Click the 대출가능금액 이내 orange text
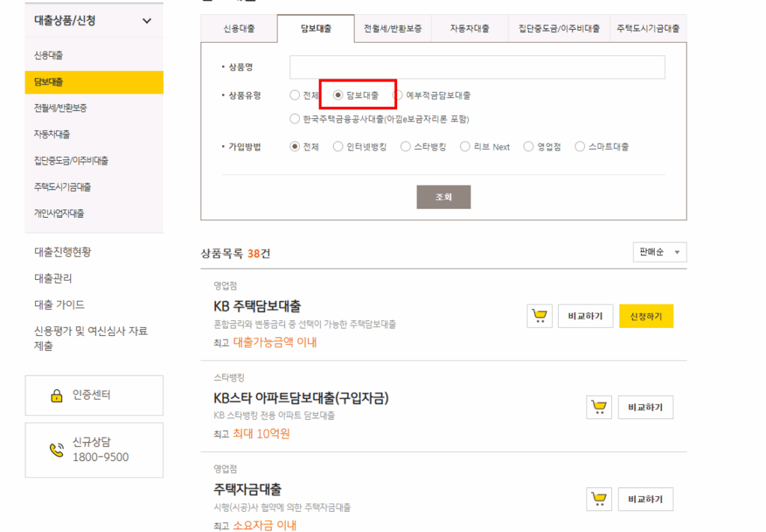 [x=275, y=343]
